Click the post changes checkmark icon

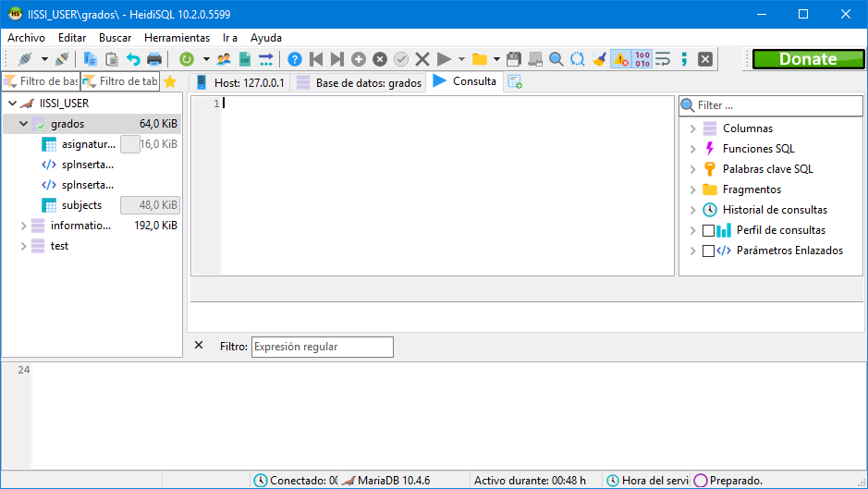pyautogui.click(x=401, y=59)
